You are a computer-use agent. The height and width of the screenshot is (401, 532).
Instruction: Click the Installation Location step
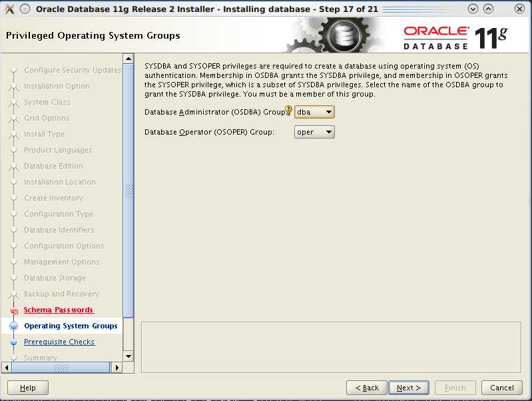60,182
